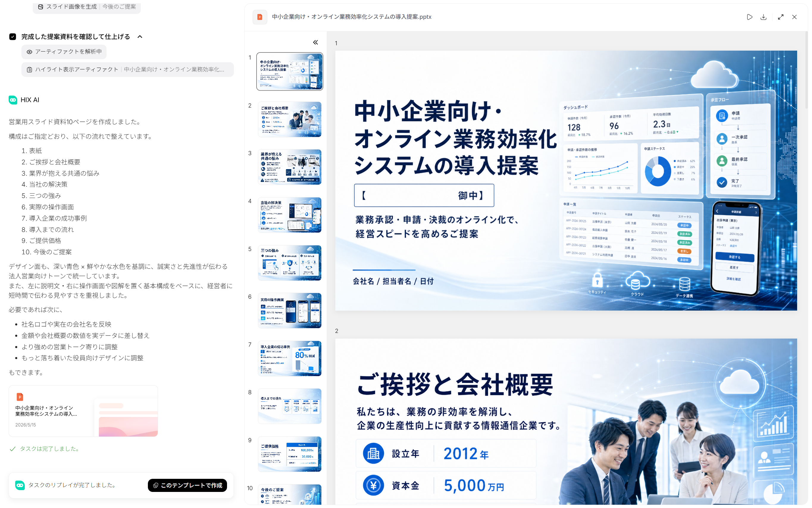Click 会社名 / 担当者名 / 日付 on slide 1

393,281
